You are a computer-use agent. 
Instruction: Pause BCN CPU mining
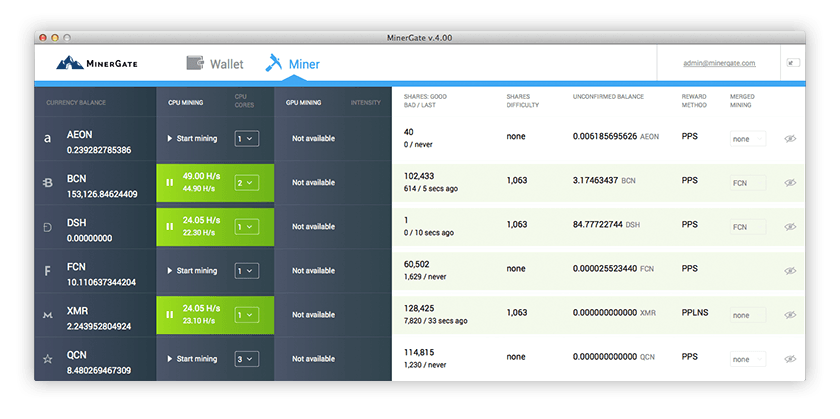pos(169,183)
